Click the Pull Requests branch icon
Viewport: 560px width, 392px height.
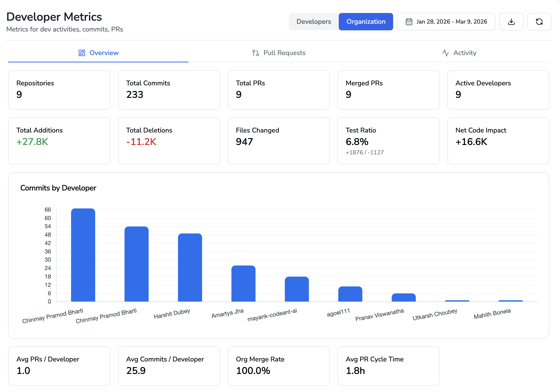point(255,53)
